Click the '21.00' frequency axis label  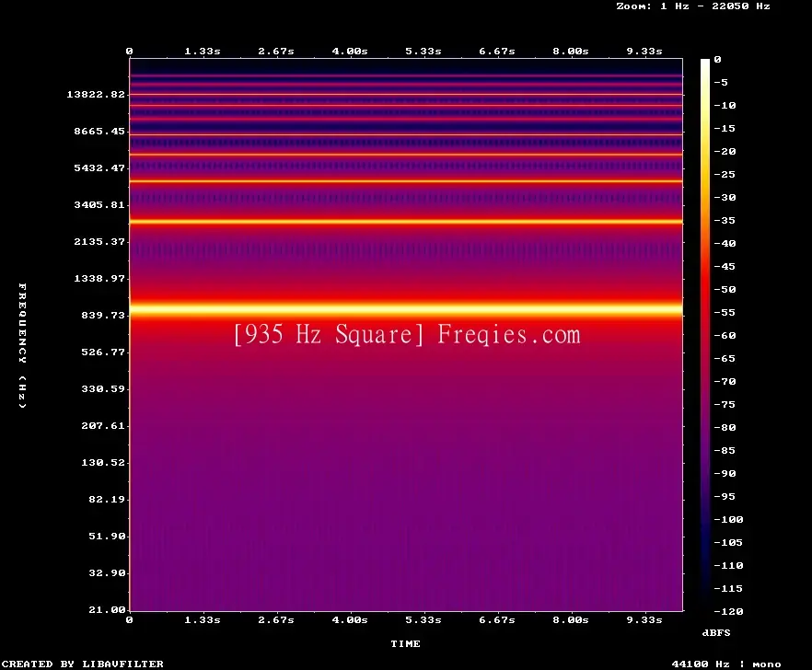point(107,609)
